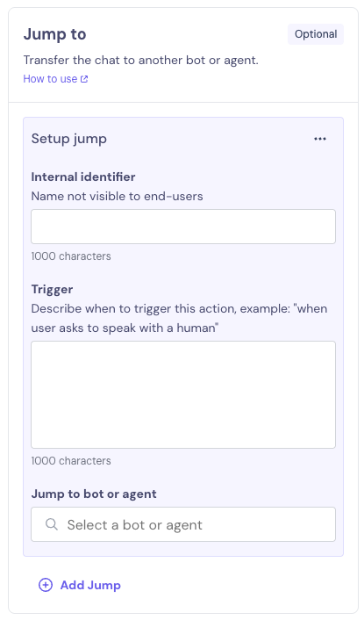Click the Name not visible to end-users hint
The height and width of the screenshot is (620, 364).
[117, 196]
